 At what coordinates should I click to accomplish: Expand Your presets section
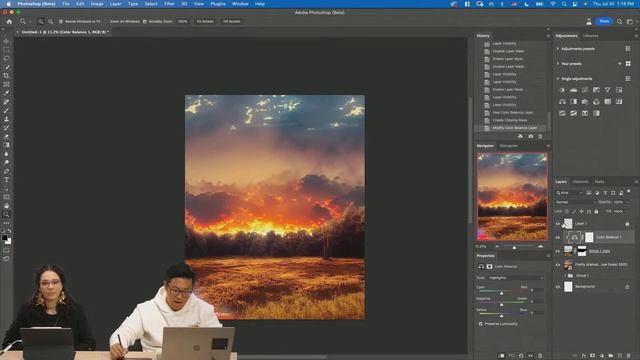pyautogui.click(x=558, y=64)
